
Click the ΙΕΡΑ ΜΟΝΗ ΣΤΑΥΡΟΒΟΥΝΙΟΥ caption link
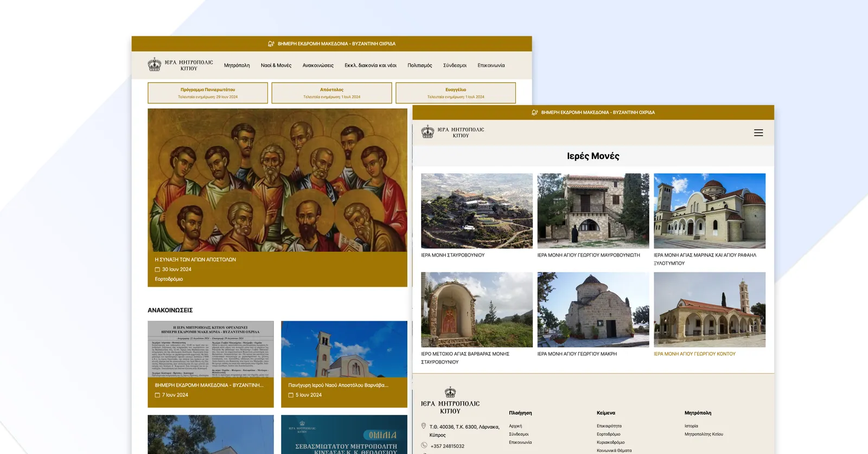pos(453,255)
